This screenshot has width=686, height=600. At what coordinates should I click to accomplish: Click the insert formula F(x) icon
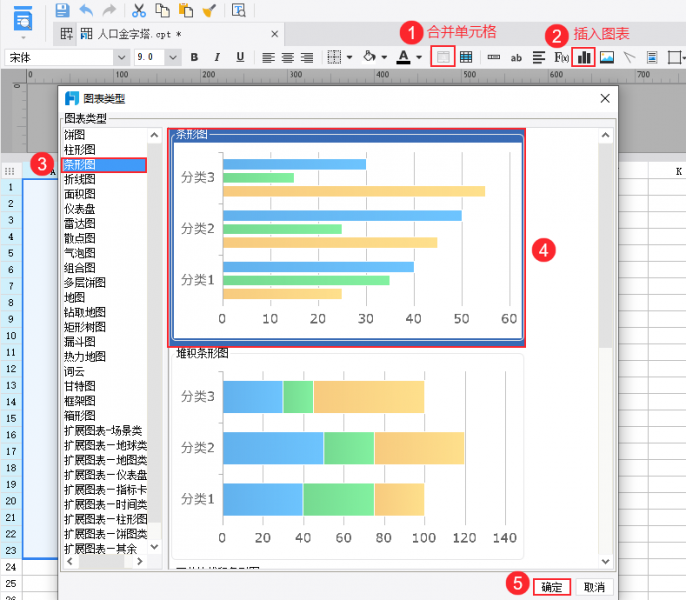coord(561,57)
